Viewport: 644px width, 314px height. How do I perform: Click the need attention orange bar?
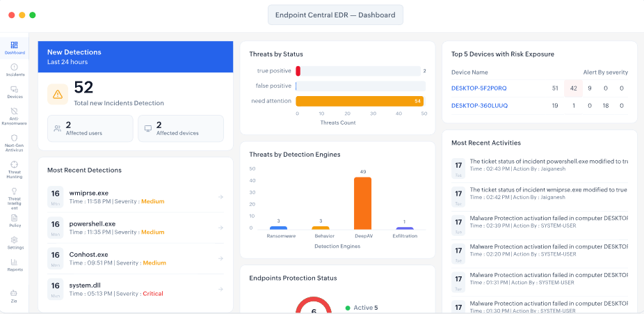point(360,101)
